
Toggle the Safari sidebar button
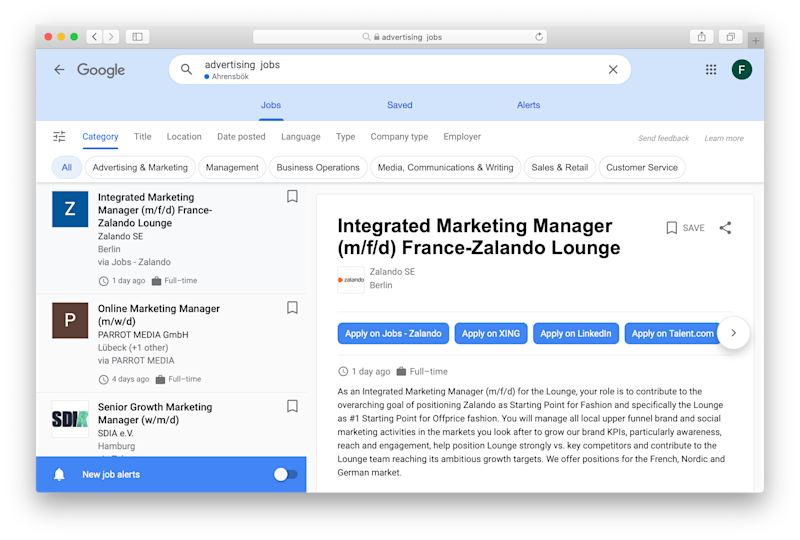click(137, 37)
